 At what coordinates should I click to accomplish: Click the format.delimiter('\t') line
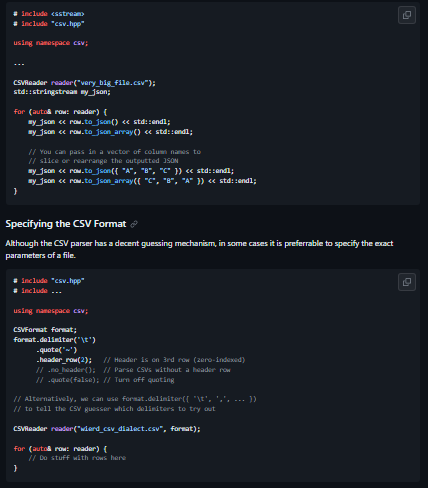(54, 340)
